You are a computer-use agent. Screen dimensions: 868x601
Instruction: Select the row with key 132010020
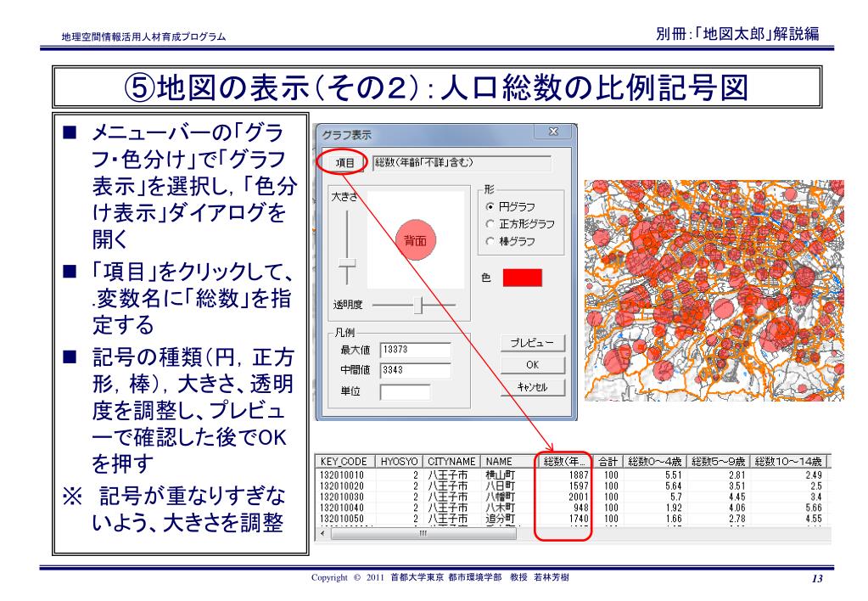(573, 486)
